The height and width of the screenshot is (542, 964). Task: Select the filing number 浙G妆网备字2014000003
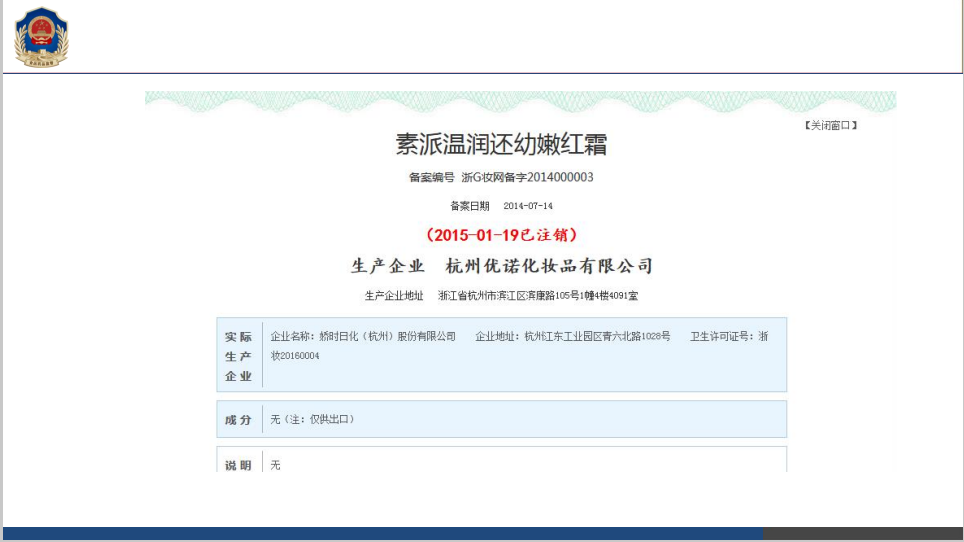pos(527,178)
